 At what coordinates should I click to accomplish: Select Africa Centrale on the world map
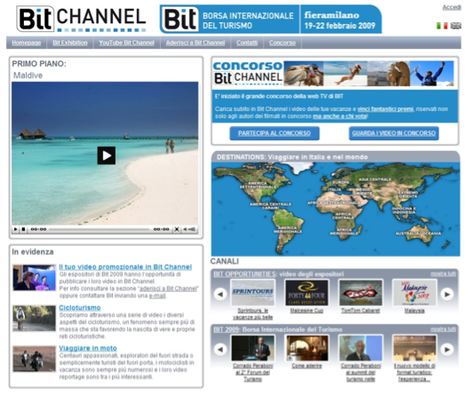point(344,216)
